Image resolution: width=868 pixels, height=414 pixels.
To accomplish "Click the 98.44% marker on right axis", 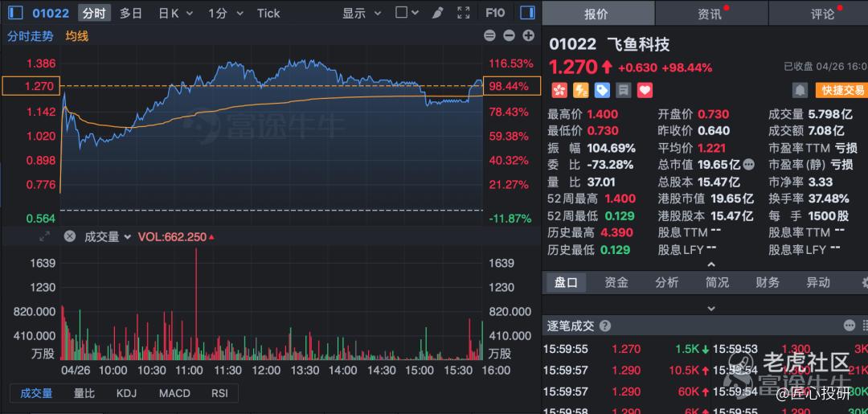I will point(512,86).
